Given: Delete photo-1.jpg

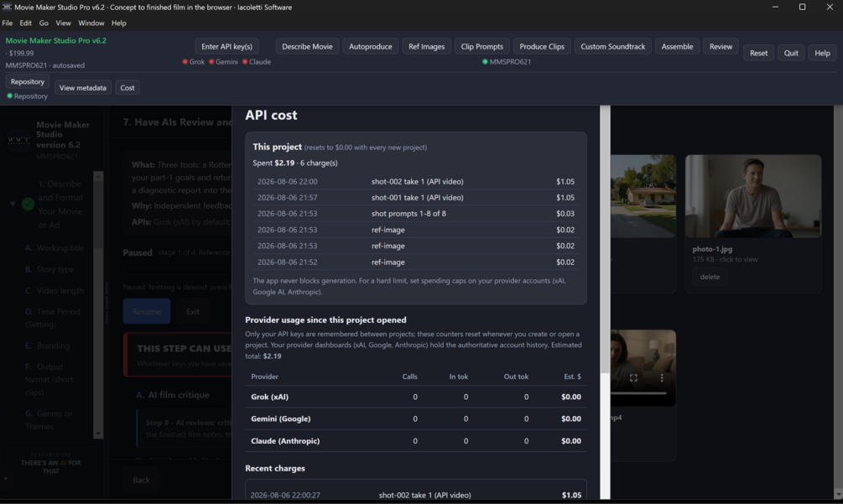Looking at the screenshot, I should coord(710,277).
